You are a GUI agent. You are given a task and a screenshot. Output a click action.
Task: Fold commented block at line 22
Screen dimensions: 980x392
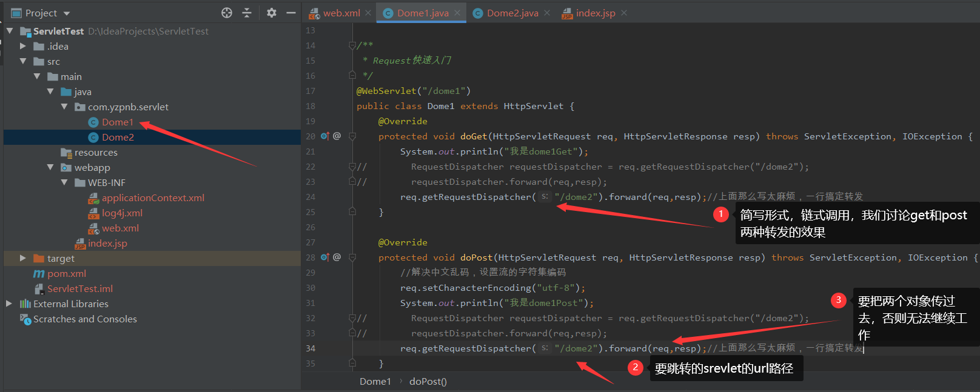[x=352, y=167]
